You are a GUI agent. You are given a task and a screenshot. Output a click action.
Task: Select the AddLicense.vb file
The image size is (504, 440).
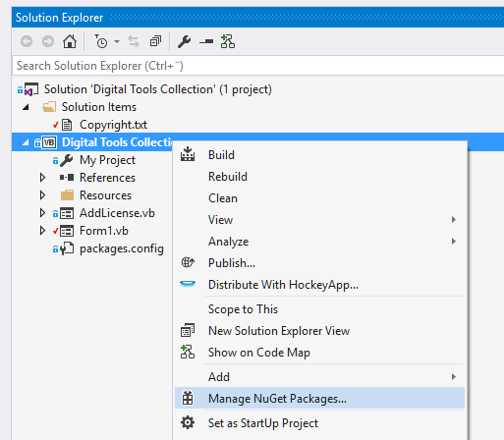[x=117, y=213]
